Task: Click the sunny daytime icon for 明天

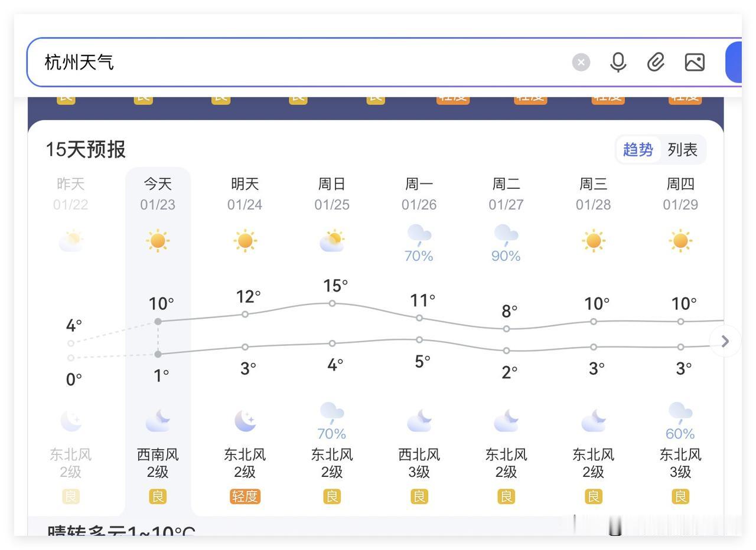Action: pyautogui.click(x=245, y=241)
